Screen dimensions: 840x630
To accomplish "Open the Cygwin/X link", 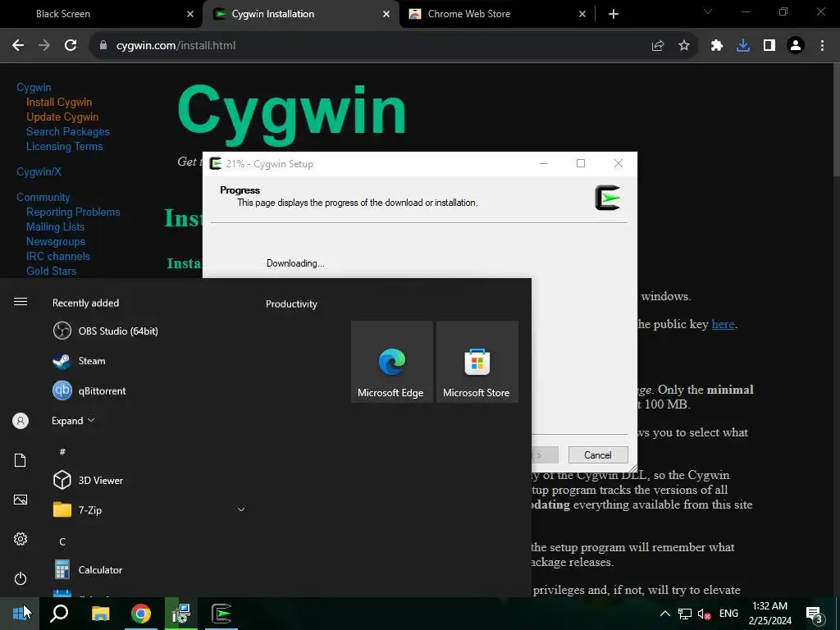I will (x=39, y=171).
